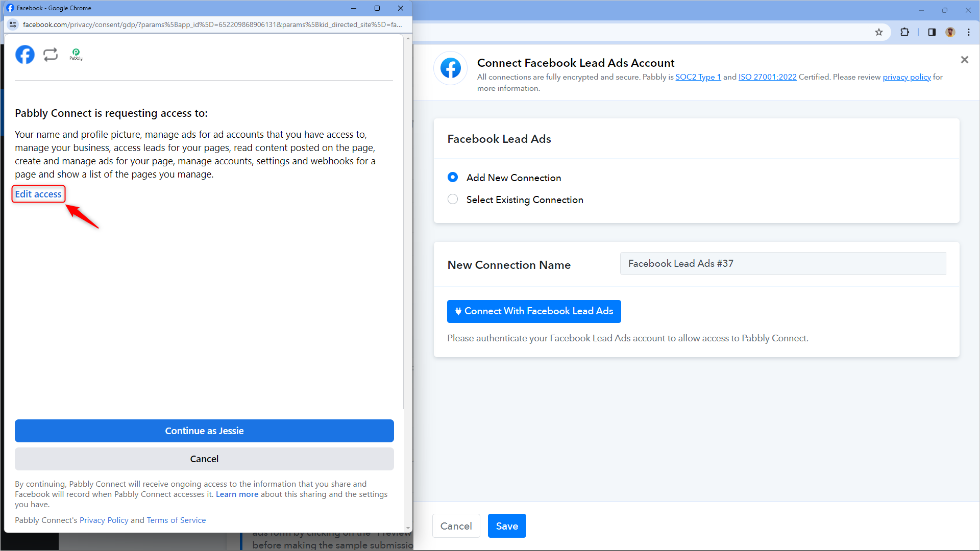Click the popup scrollbar down arrow
This screenshot has width=980, height=551.
click(x=408, y=528)
